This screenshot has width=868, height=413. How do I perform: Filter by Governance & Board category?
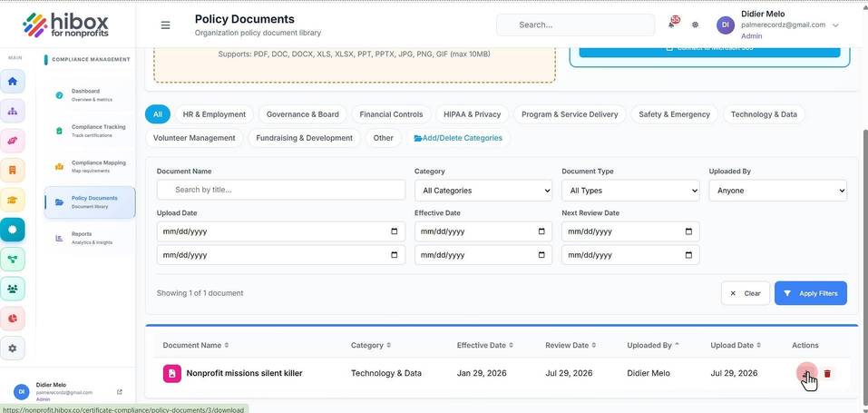click(303, 114)
